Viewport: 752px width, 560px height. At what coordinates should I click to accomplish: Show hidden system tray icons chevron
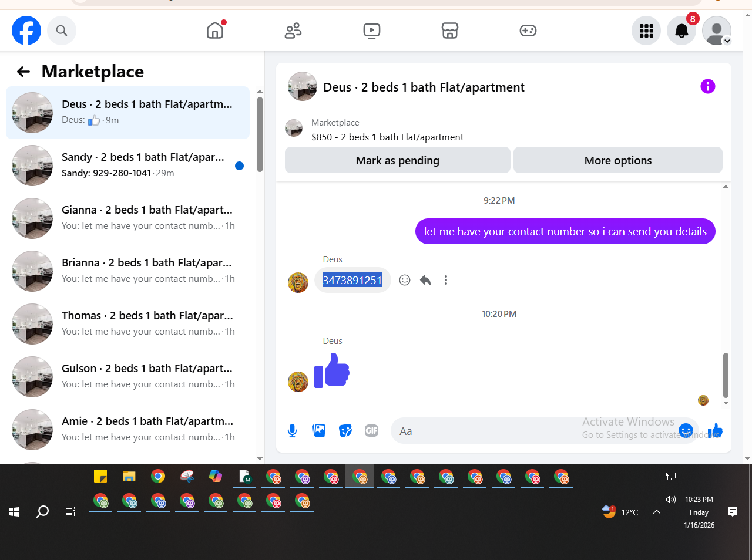click(657, 512)
